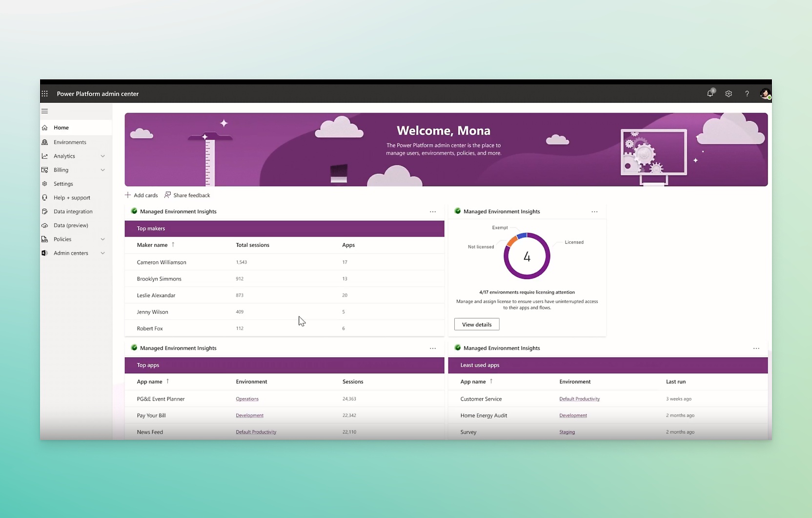
Task: Open the Operations environment link
Action: pyautogui.click(x=247, y=398)
